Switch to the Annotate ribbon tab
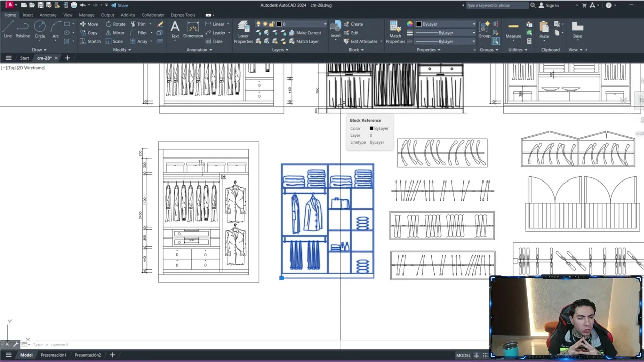 [x=48, y=15]
